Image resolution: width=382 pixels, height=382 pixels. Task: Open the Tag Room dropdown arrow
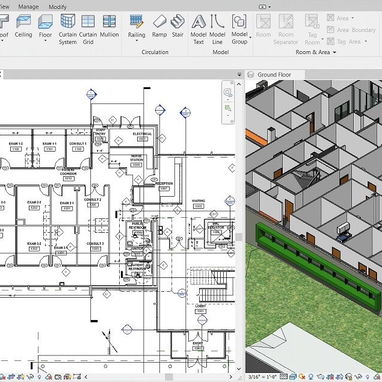point(323,39)
